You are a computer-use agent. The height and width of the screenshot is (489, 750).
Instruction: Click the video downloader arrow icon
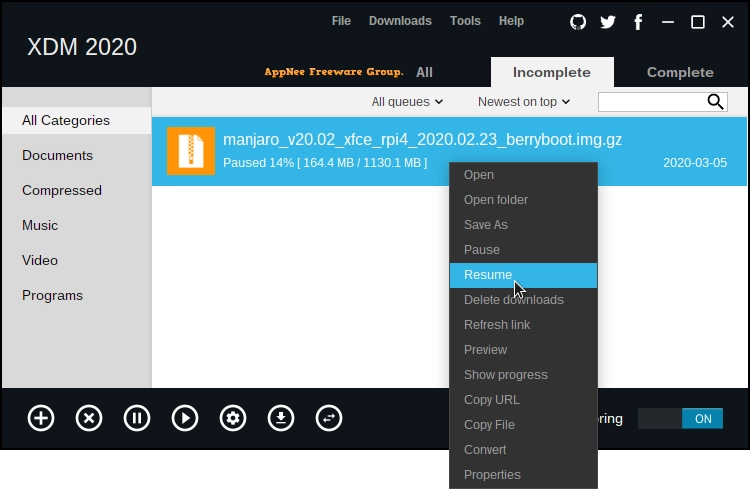point(281,418)
